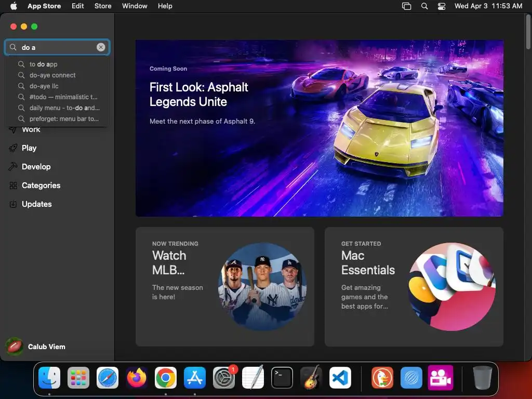Click the MLB players circular image

pos(262,286)
